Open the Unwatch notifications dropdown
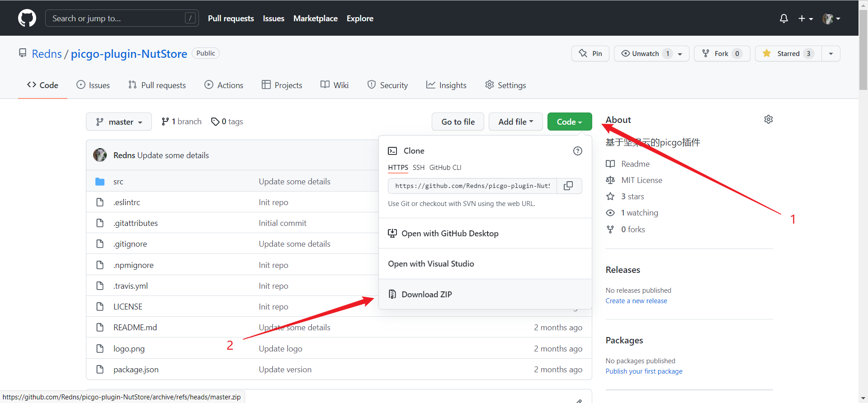This screenshot has width=868, height=403. coord(651,53)
